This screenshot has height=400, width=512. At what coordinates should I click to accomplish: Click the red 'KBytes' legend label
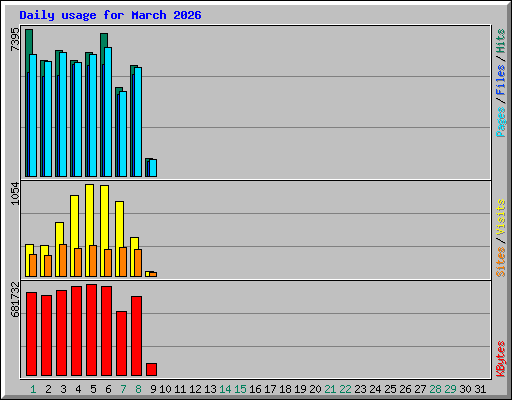501,359
